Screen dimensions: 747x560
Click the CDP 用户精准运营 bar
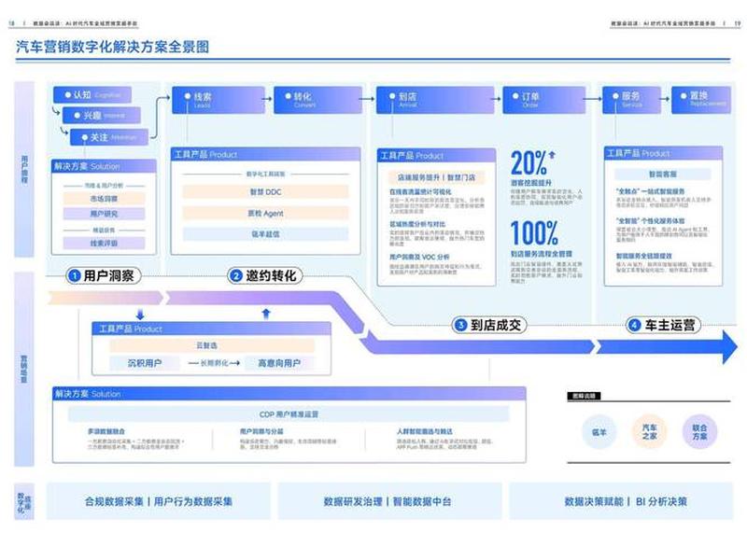tap(289, 414)
